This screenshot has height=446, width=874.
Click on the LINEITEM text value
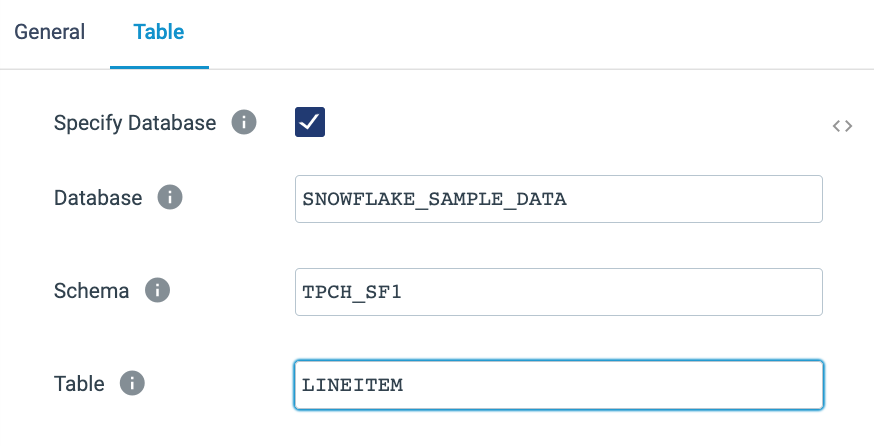tap(351, 385)
